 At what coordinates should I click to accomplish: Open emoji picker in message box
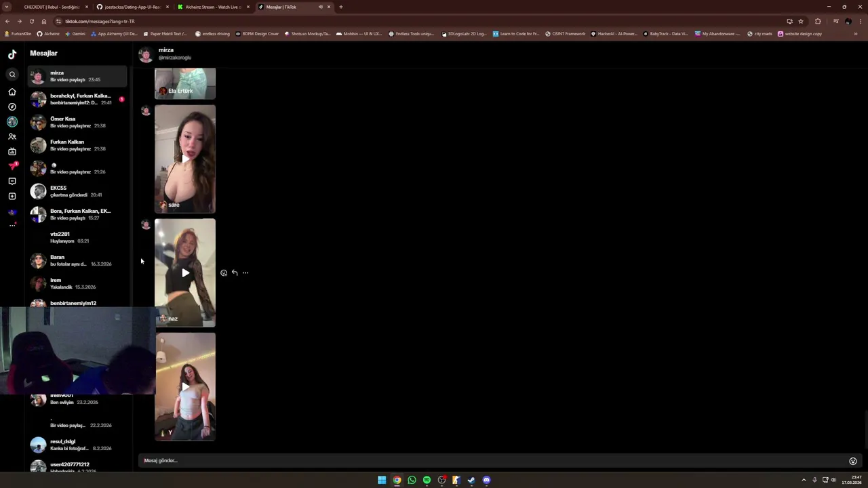coord(853,461)
